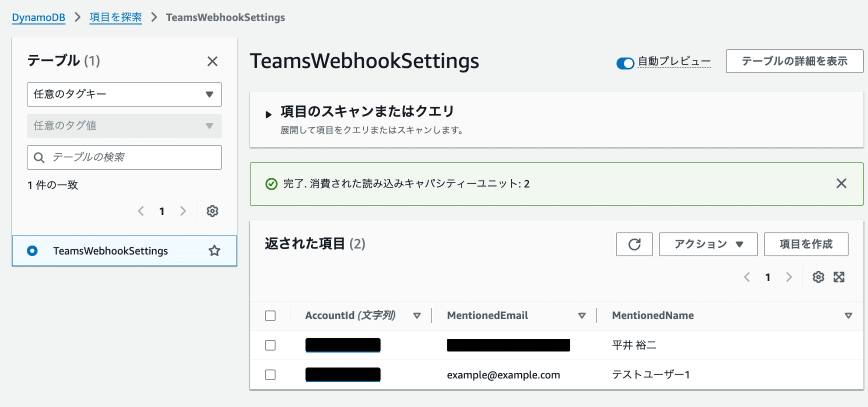Click DynamoDB breadcrumb link
The width and height of the screenshot is (868, 407).
pyautogui.click(x=39, y=17)
